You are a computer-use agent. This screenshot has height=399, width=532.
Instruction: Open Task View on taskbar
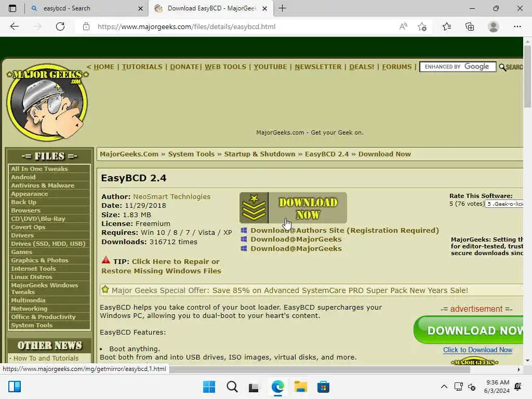254,387
